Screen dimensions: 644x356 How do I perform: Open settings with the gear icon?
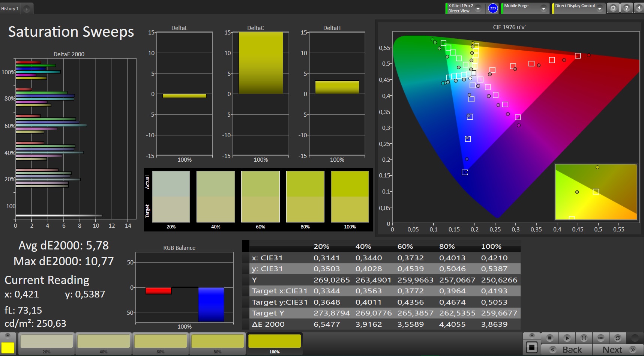pyautogui.click(x=613, y=8)
